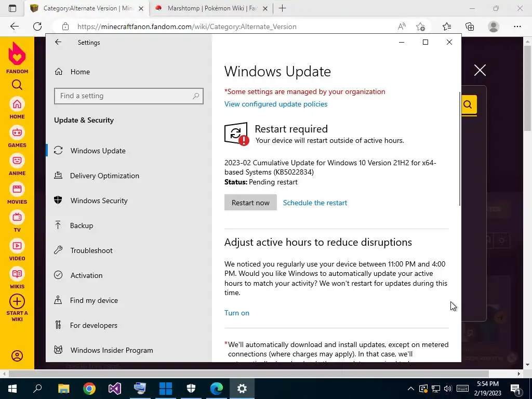Click into Find a setting field

129,96
